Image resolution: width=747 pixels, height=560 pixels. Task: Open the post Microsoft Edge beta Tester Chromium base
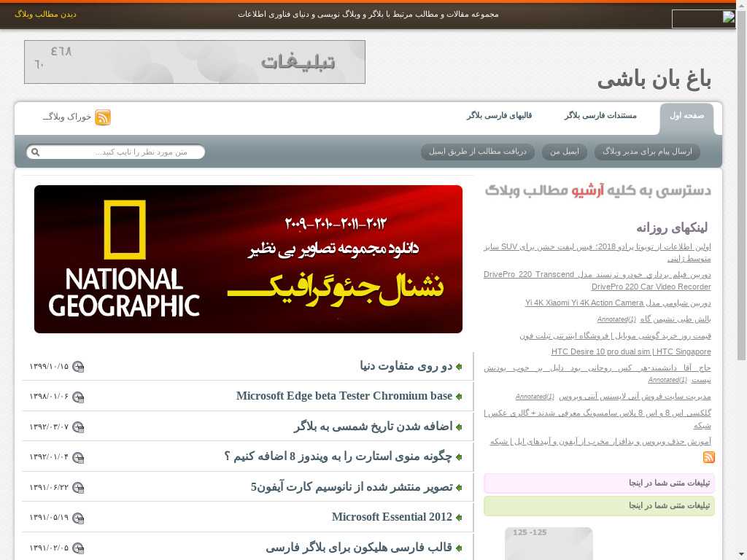click(x=344, y=396)
